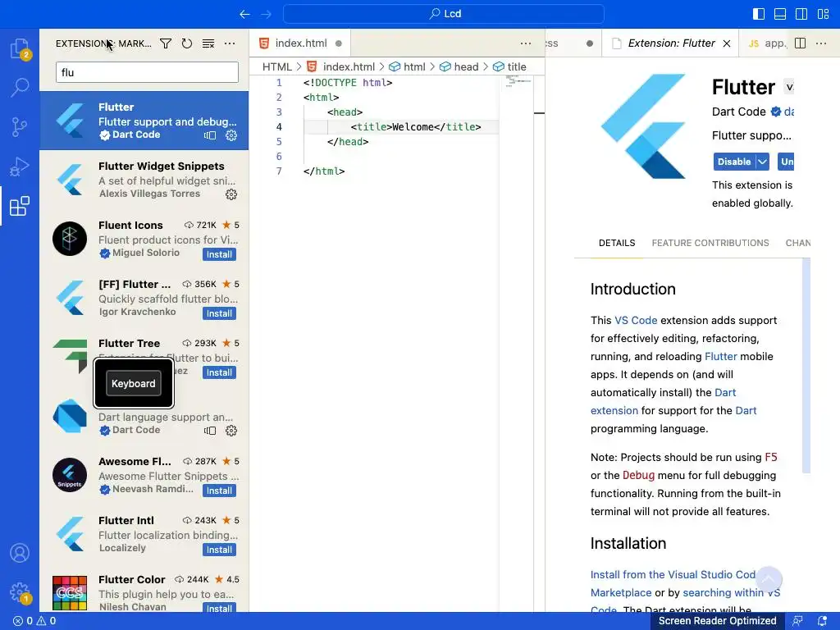840x630 pixels.
Task: Close the Extension: Flutter tab
Action: pyautogui.click(x=727, y=43)
